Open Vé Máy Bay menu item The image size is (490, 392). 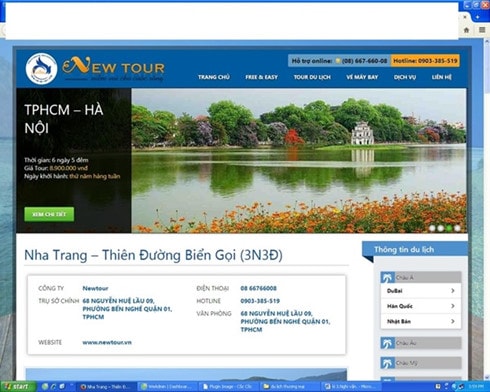tap(362, 77)
